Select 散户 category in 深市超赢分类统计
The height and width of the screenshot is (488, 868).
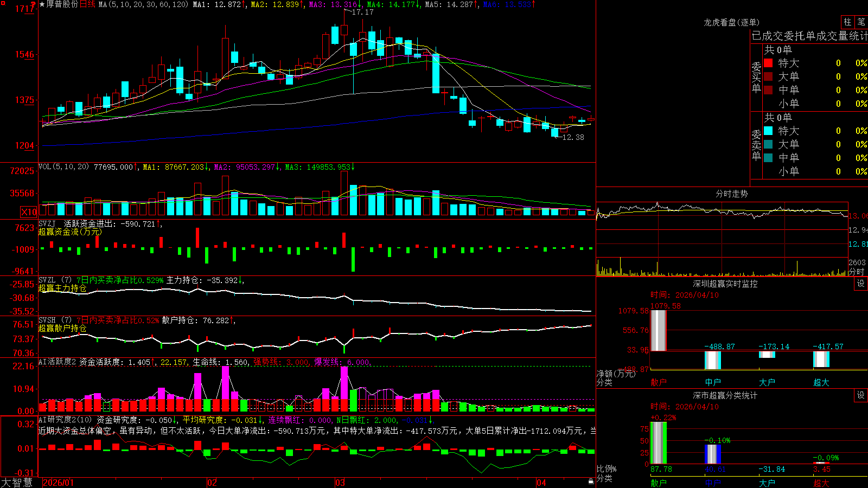pyautogui.click(x=659, y=483)
